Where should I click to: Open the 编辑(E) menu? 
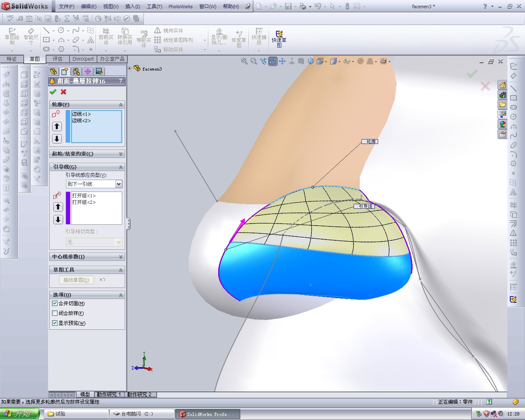[89, 7]
